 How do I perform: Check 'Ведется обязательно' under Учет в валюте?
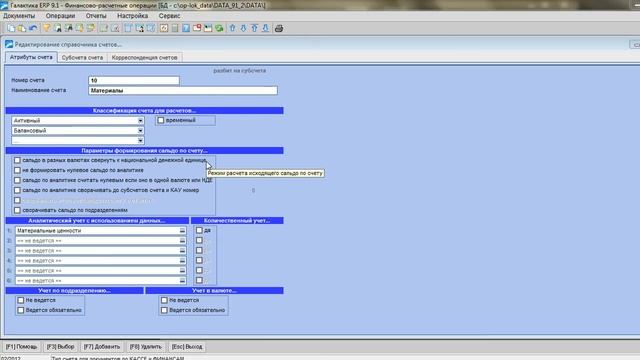point(164,310)
